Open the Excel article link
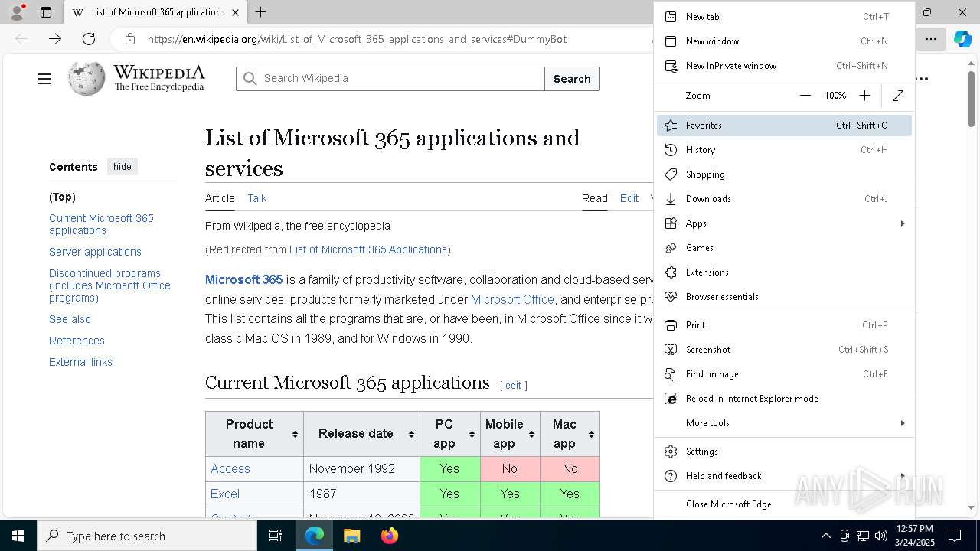 pyautogui.click(x=225, y=494)
